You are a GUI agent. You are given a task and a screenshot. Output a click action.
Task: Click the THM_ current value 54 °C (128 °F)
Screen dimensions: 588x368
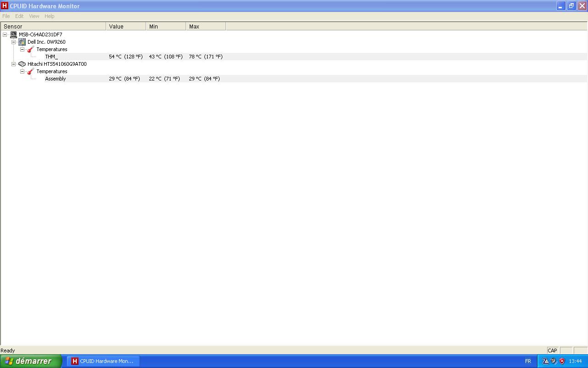126,57
